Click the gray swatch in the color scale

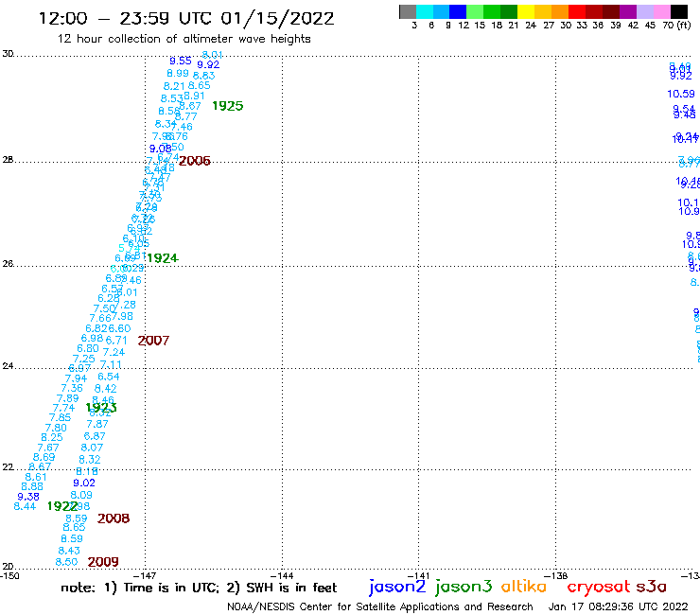pyautogui.click(x=408, y=11)
